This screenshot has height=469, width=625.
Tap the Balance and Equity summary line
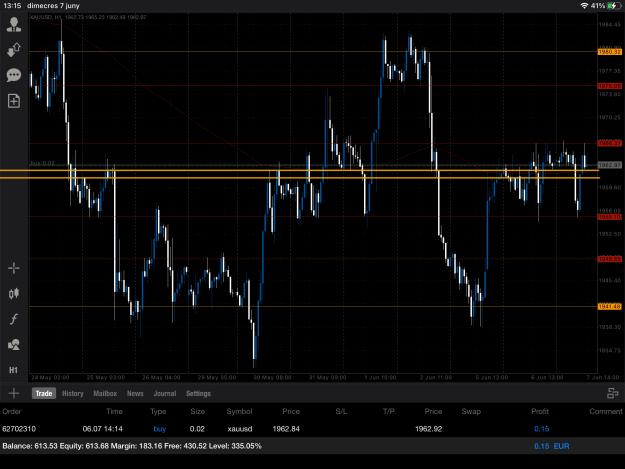(132, 446)
